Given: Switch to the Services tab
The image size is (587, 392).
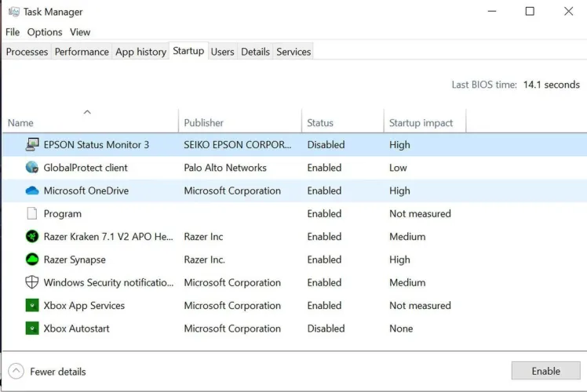Looking at the screenshot, I should [293, 52].
